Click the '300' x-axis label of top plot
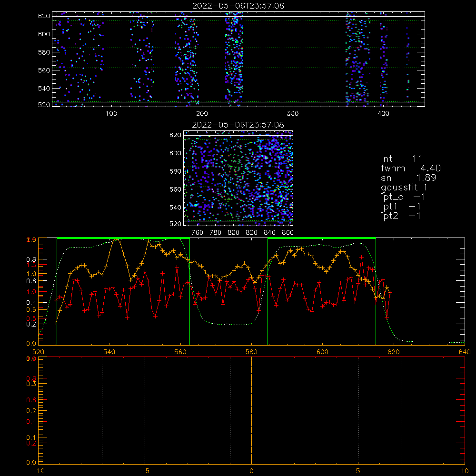This screenshot has width=476, height=476. [293, 114]
